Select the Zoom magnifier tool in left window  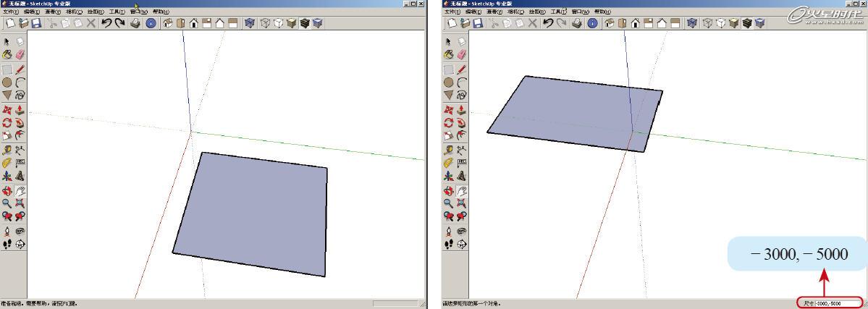click(7, 204)
